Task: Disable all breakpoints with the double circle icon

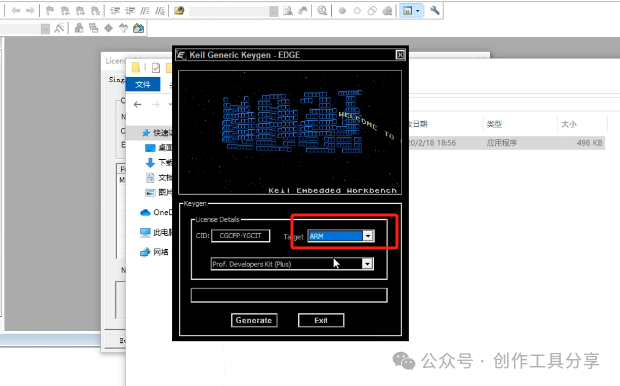Action: [x=372, y=11]
